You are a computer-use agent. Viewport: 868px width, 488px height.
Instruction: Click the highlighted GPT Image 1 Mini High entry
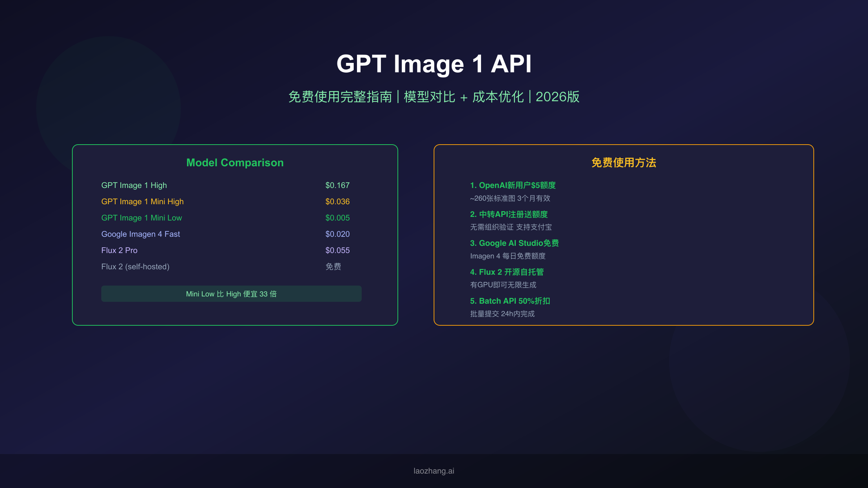click(142, 201)
